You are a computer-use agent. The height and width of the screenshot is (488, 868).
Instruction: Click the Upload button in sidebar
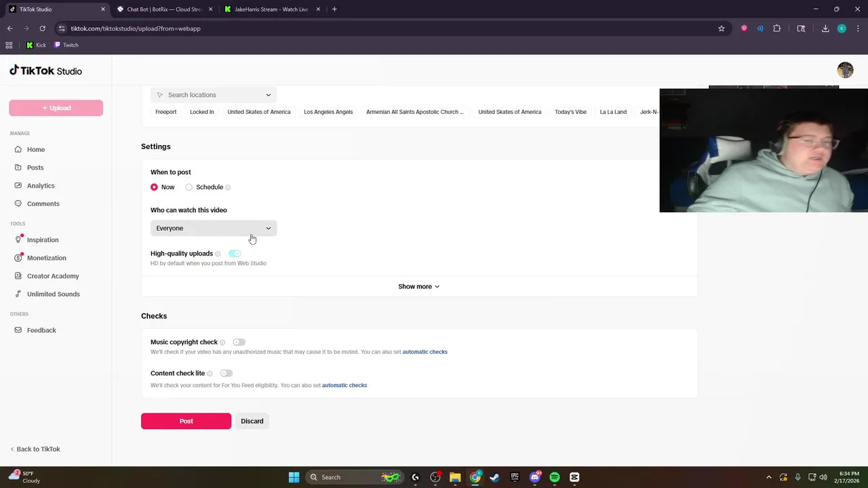pyautogui.click(x=56, y=108)
